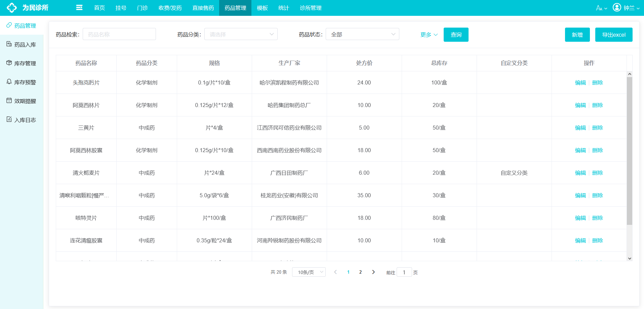Screen dimensions: 644x309
Task: Edit the 清火栀麦片 row
Action: pos(580,173)
